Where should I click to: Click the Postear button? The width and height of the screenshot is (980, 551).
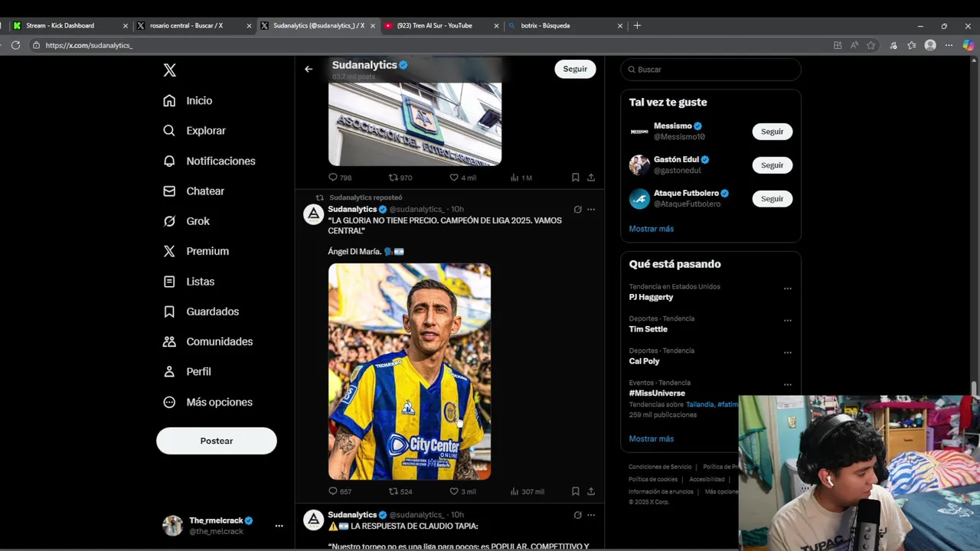217,441
